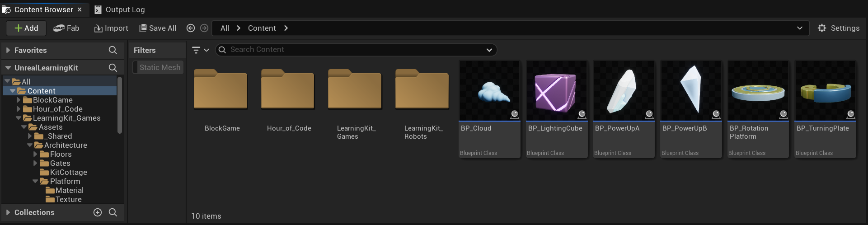Go forward in folder history
Image resolution: width=868 pixels, height=225 pixels.
[204, 28]
